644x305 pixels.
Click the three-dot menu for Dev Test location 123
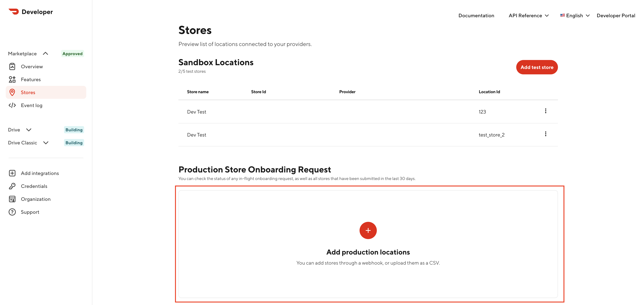point(545,111)
